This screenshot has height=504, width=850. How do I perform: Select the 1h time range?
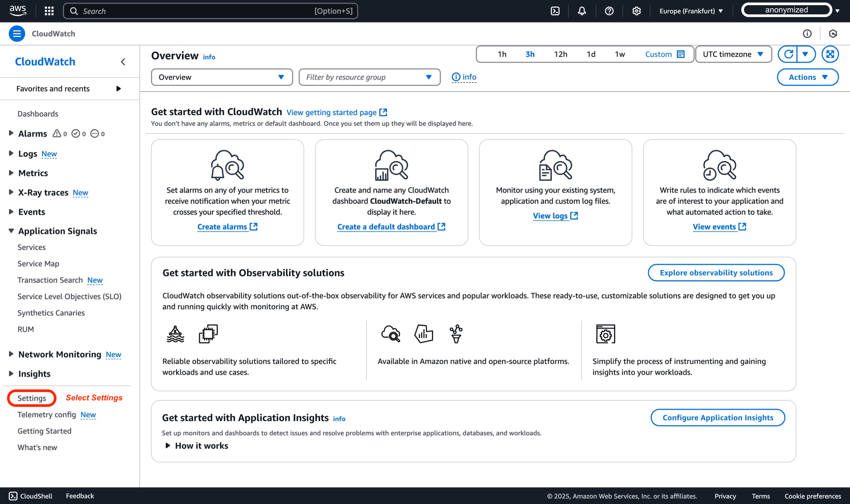(502, 54)
